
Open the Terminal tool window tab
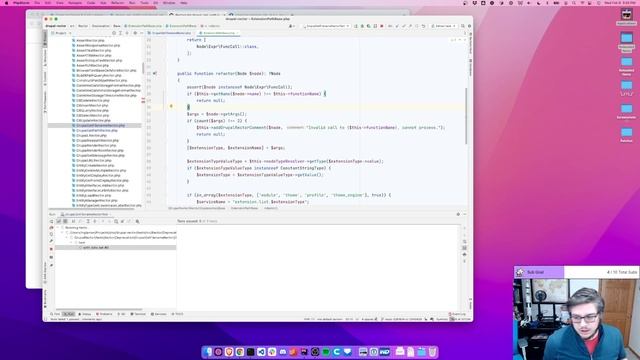[x=138, y=314]
